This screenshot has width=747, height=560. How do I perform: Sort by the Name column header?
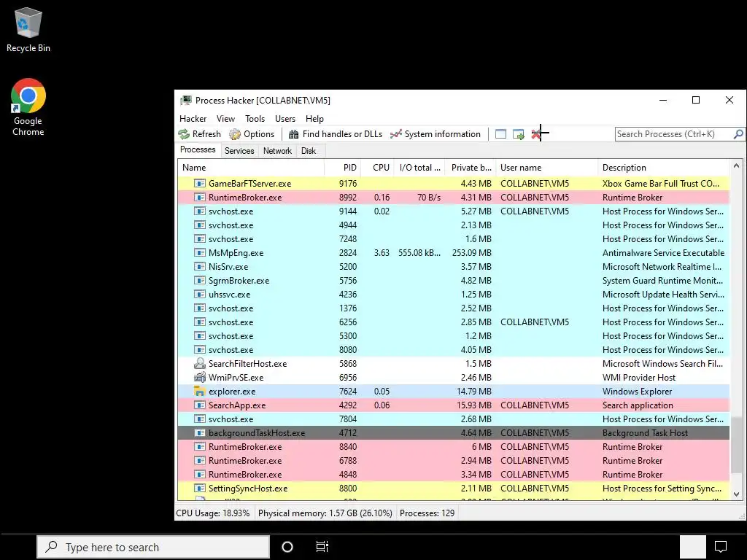[x=251, y=168]
